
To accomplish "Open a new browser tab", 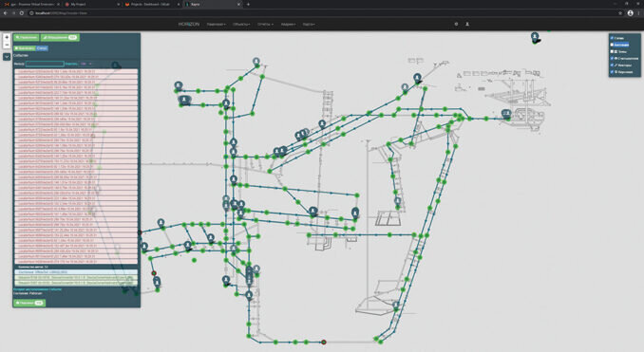I will pos(248,4).
